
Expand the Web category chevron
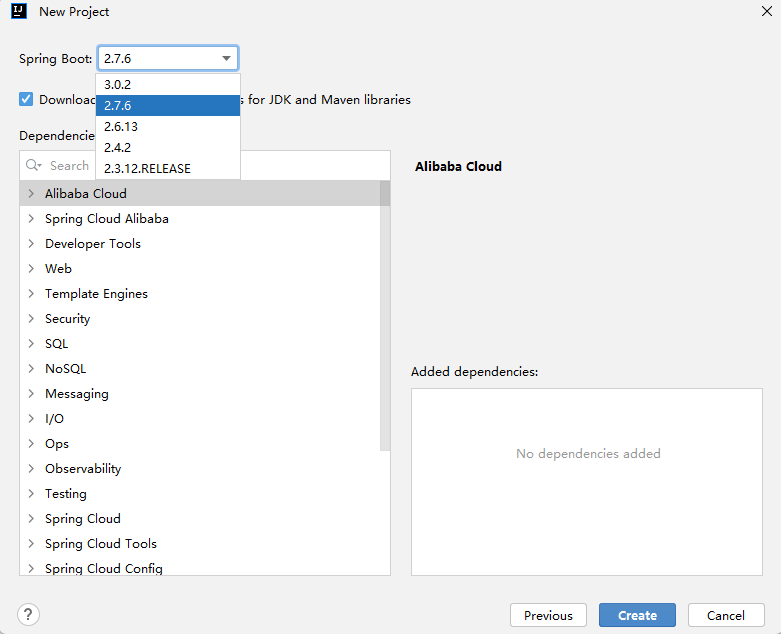coord(31,268)
